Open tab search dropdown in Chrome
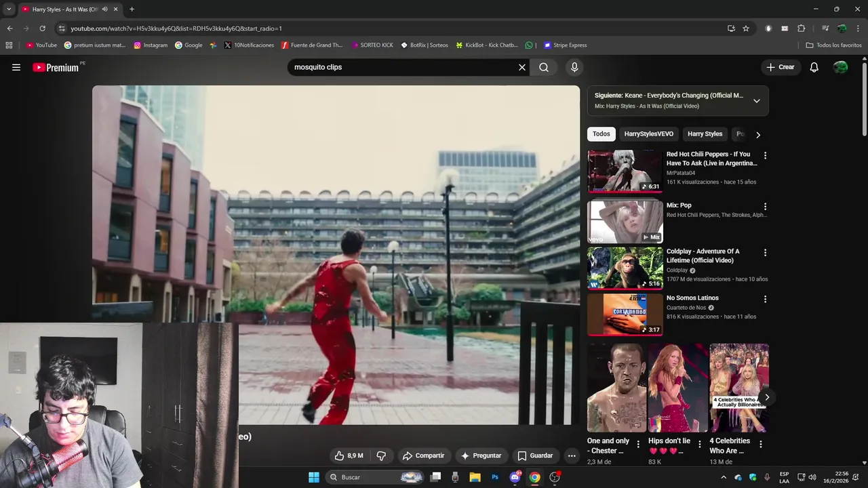868x488 pixels. click(8, 9)
